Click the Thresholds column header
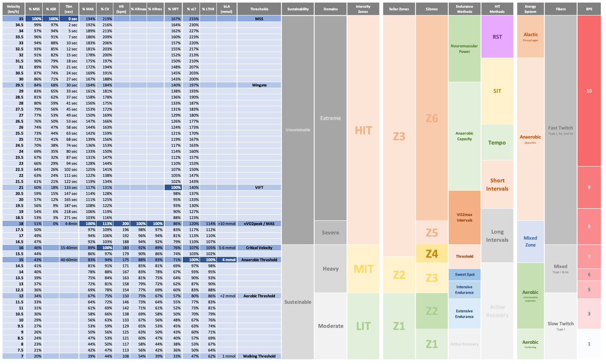Viewport: 606px width, 364px height. pyautogui.click(x=259, y=9)
